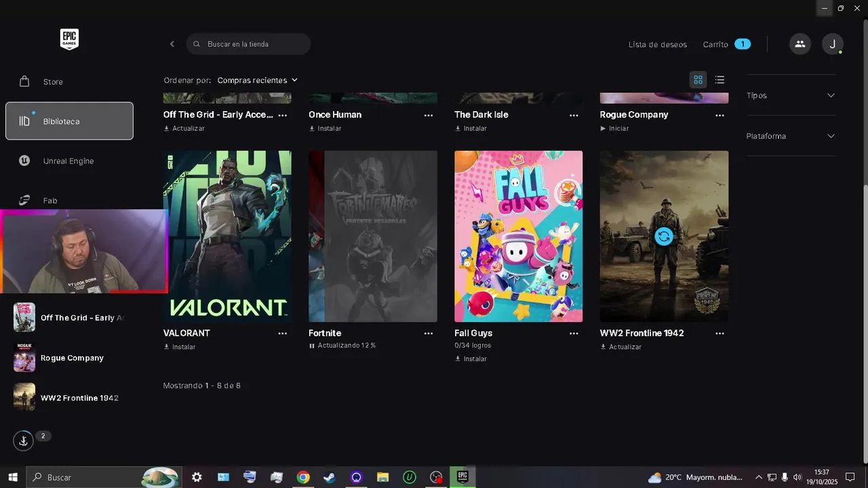This screenshot has width=868, height=488.
Task: Open the friends list icon
Action: tap(800, 44)
